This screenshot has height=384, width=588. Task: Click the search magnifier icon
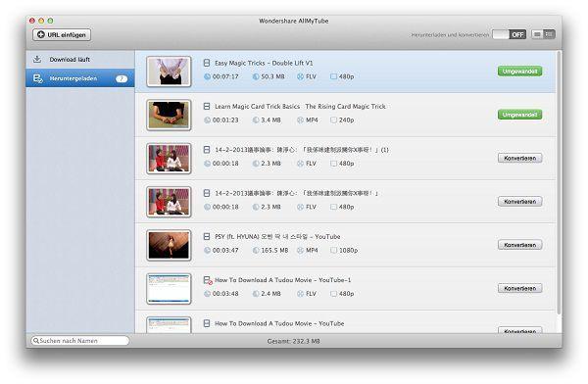[x=36, y=341]
